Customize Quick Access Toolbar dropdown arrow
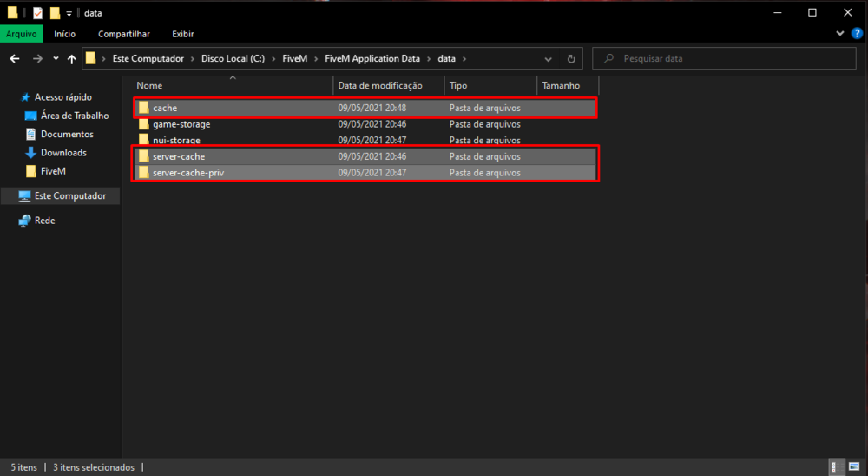868x476 pixels. pos(69,13)
